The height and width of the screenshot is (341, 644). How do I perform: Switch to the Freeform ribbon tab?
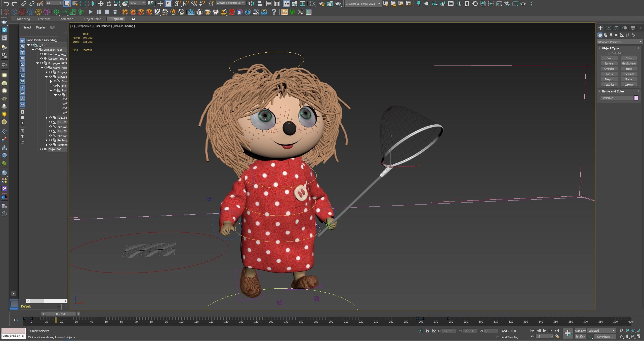coord(44,19)
